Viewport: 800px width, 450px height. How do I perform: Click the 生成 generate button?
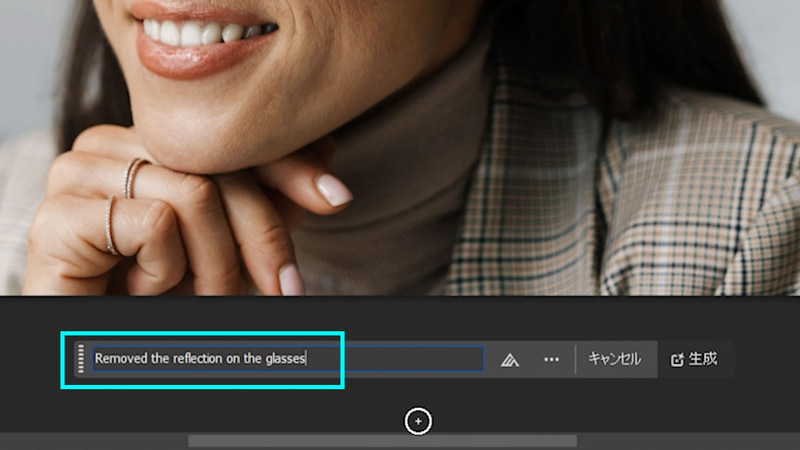click(x=694, y=359)
